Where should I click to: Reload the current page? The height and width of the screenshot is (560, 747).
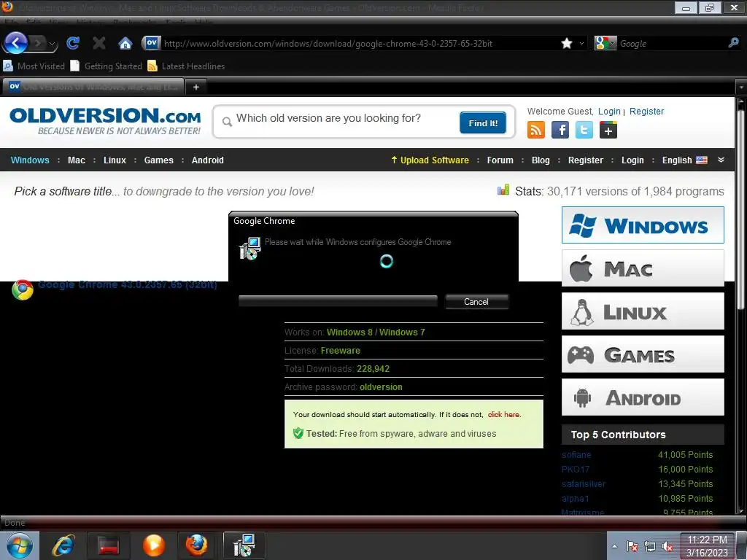coord(73,43)
